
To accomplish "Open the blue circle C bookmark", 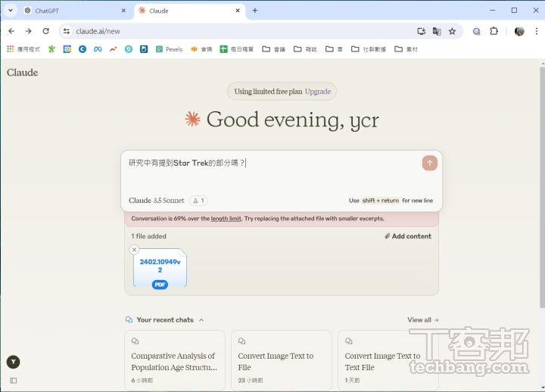I will pyautogui.click(x=83, y=49).
